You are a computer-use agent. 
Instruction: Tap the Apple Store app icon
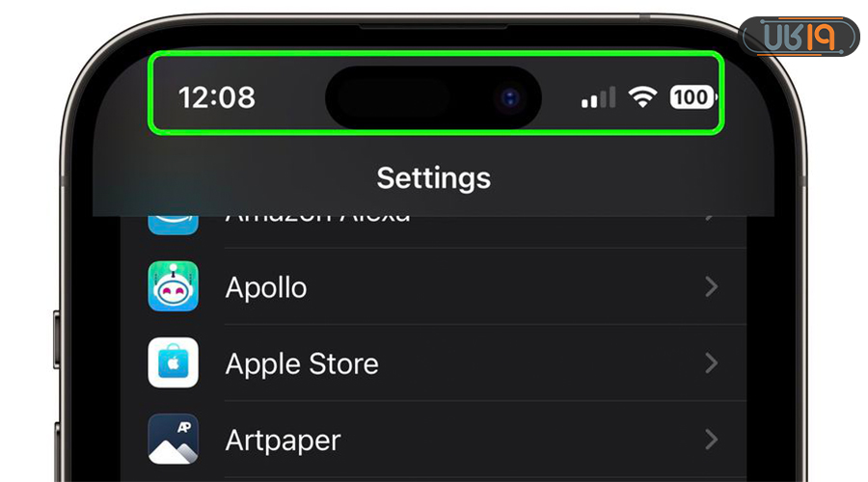pos(173,363)
